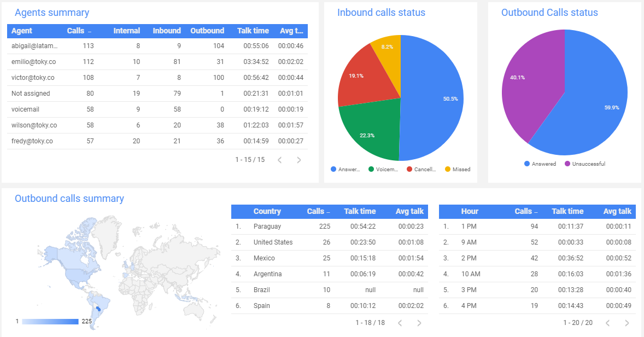The image size is (644, 337).
Task: Click the Unsuccessful legend dot in Outbound chart
Action: [567, 164]
